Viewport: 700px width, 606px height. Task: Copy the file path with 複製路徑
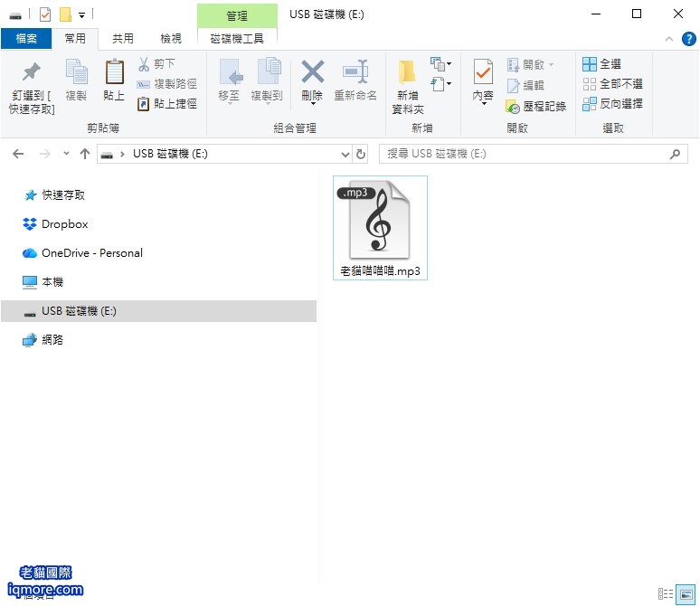tap(167, 84)
